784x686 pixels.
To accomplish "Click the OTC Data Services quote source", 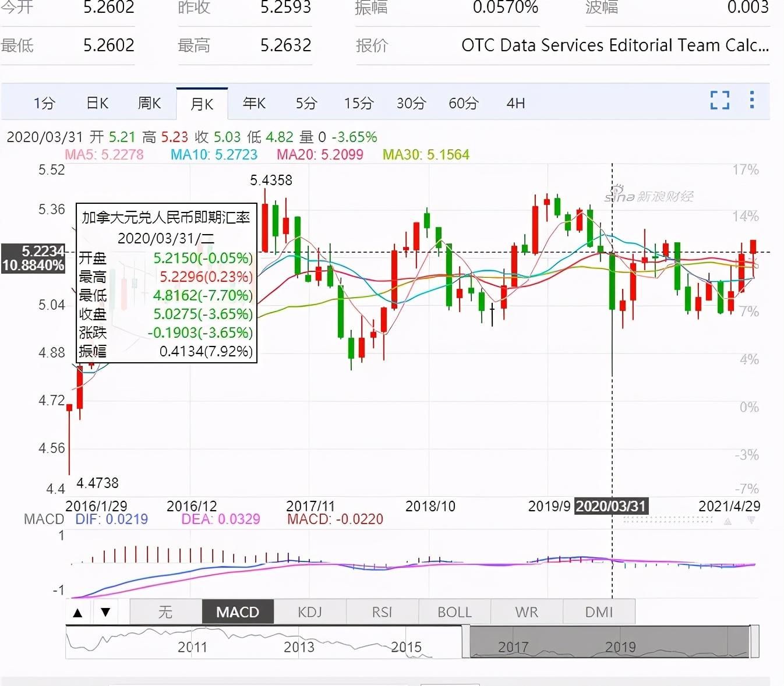I will pos(616,45).
